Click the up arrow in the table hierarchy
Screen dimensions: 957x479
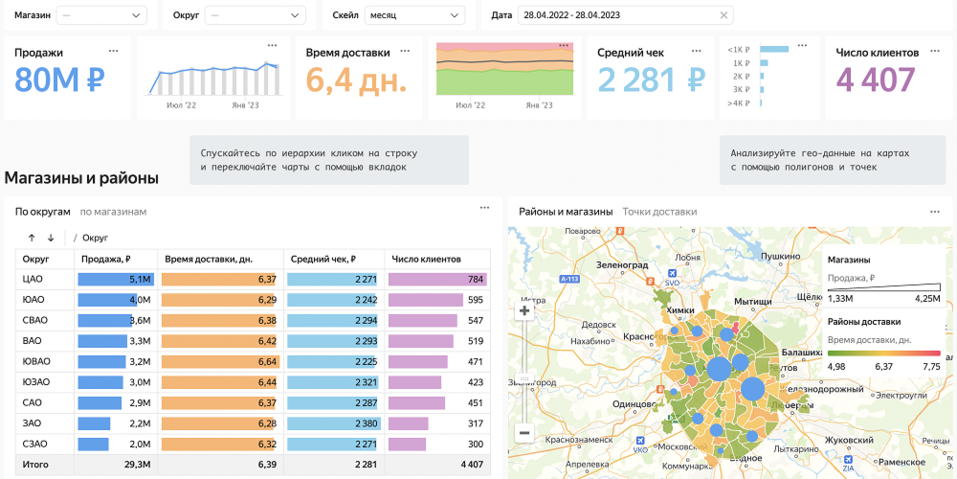(31, 238)
